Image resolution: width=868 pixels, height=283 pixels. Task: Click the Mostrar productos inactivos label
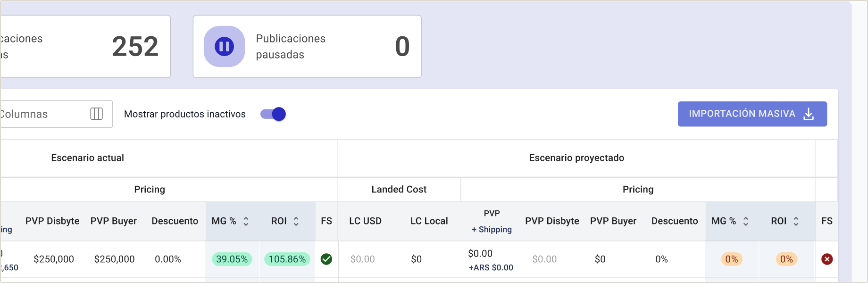click(185, 114)
